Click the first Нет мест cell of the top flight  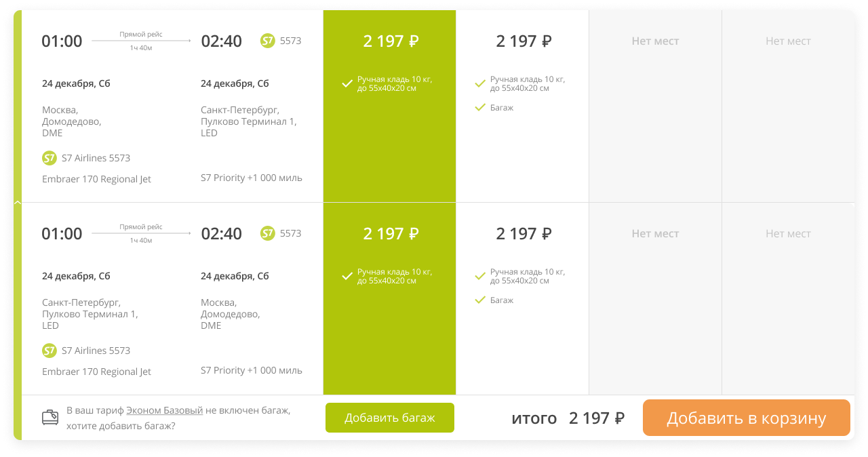655,106
